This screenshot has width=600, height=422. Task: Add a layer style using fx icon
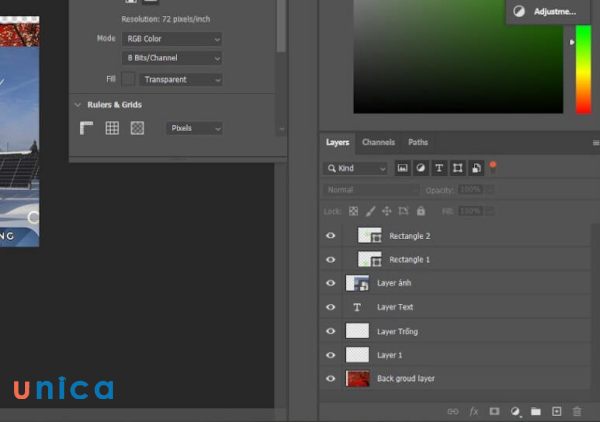tap(474, 411)
